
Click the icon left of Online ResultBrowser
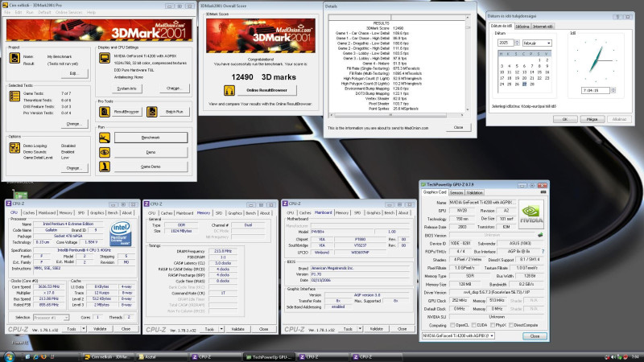pyautogui.click(x=229, y=90)
